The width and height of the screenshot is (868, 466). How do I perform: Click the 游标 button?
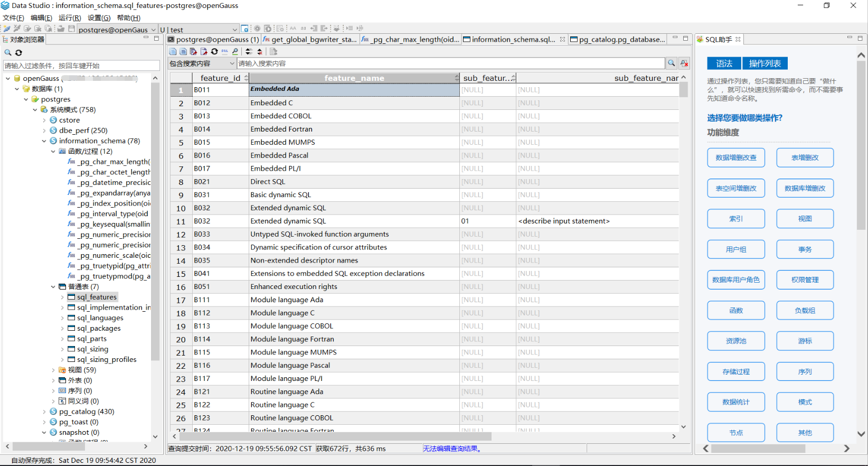point(805,341)
